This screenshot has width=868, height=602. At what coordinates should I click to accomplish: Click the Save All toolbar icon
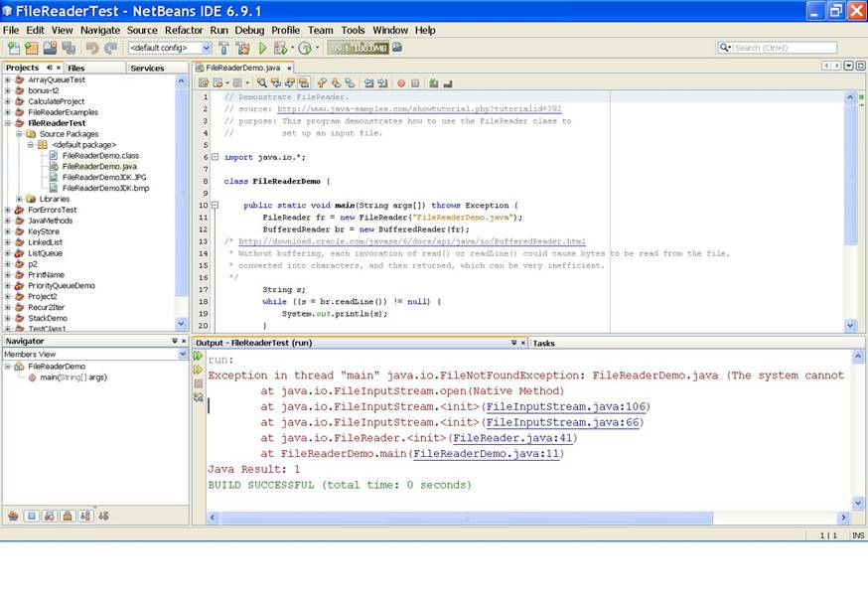(68, 48)
